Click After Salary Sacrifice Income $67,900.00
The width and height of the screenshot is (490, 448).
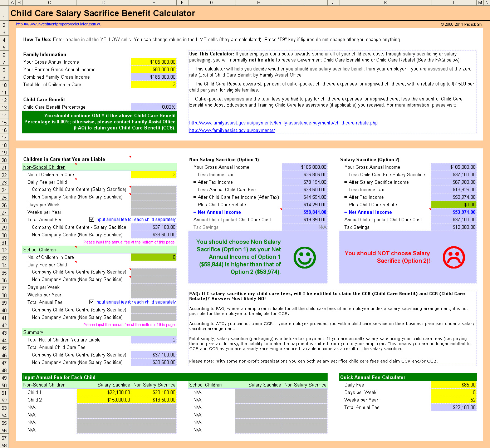[454, 182]
